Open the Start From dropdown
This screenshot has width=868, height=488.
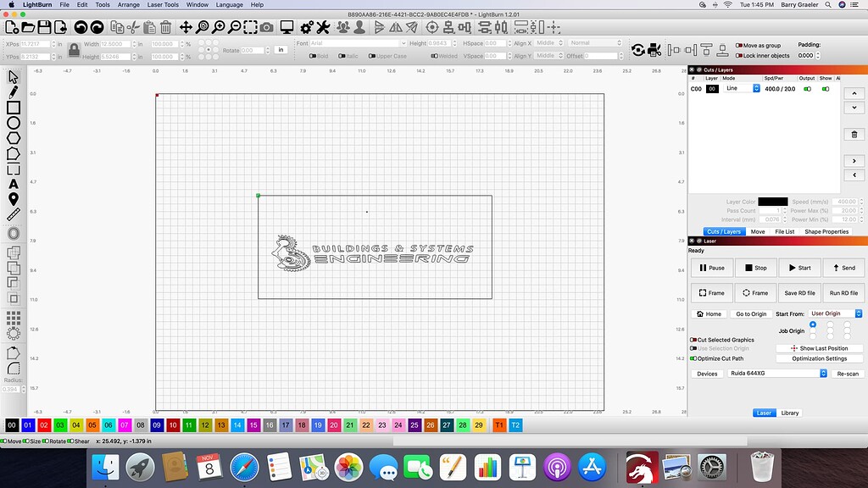click(833, 313)
